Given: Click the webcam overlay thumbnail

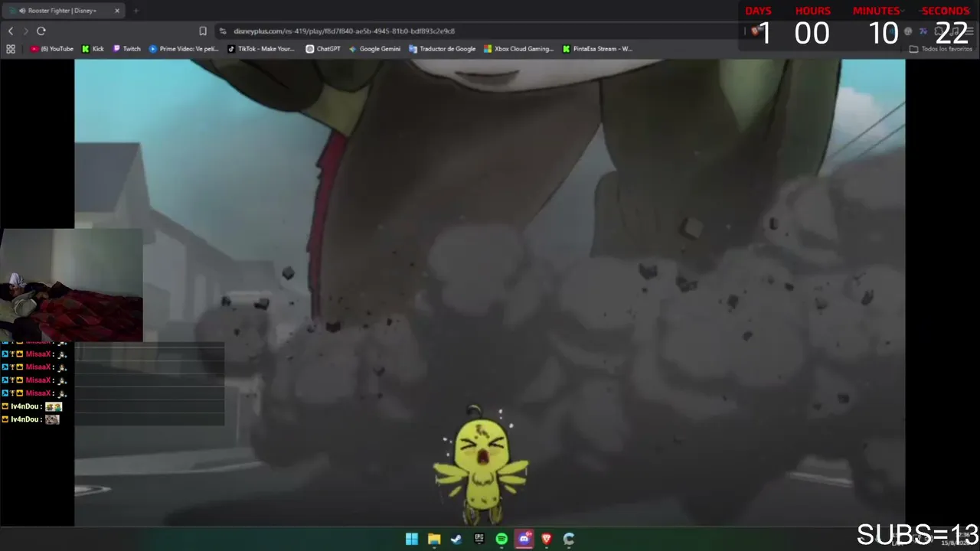Looking at the screenshot, I should pyautogui.click(x=71, y=285).
